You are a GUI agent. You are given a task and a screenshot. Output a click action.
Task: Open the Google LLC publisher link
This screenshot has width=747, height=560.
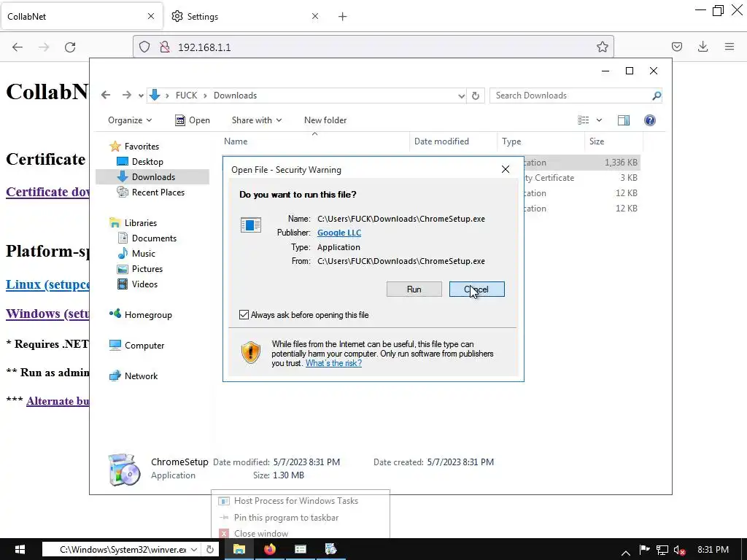(339, 233)
